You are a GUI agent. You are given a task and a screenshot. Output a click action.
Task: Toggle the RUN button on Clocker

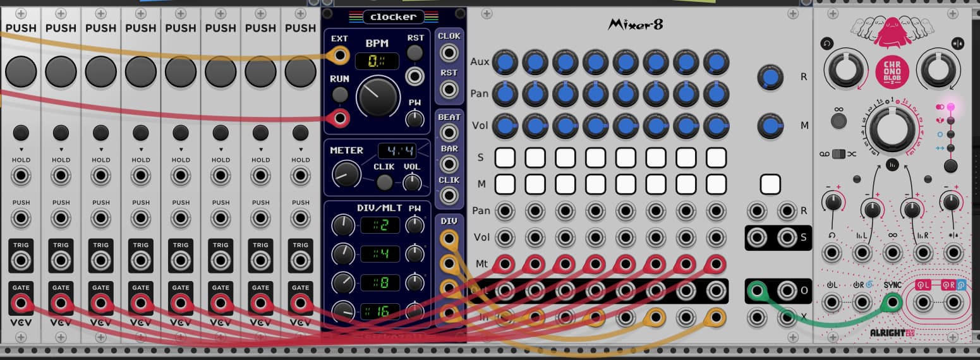pyautogui.click(x=340, y=95)
